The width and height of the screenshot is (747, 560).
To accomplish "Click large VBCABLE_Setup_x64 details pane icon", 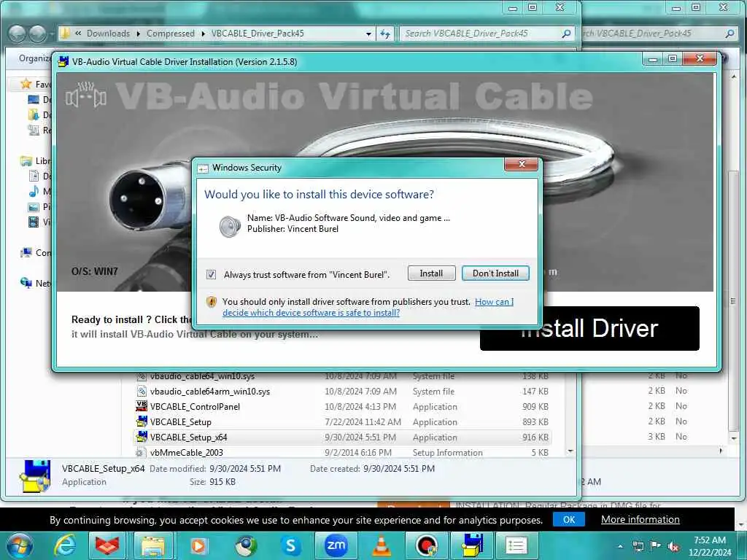I will tap(34, 475).
